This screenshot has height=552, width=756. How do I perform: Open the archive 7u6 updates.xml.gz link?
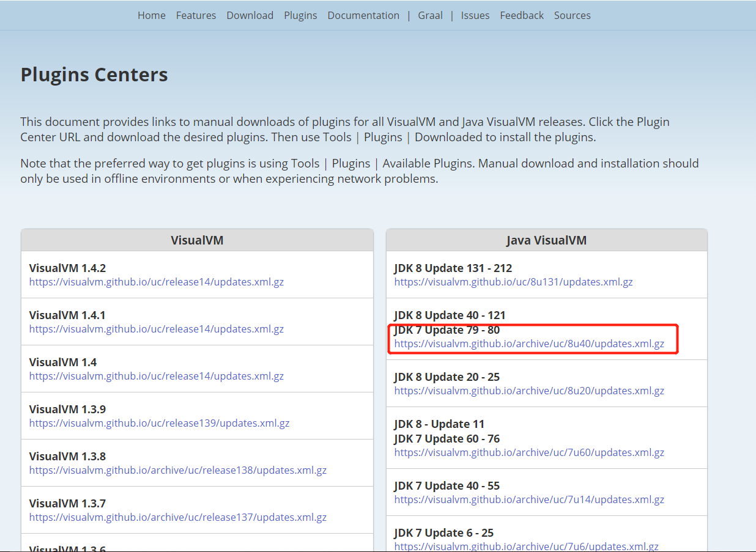point(527,546)
